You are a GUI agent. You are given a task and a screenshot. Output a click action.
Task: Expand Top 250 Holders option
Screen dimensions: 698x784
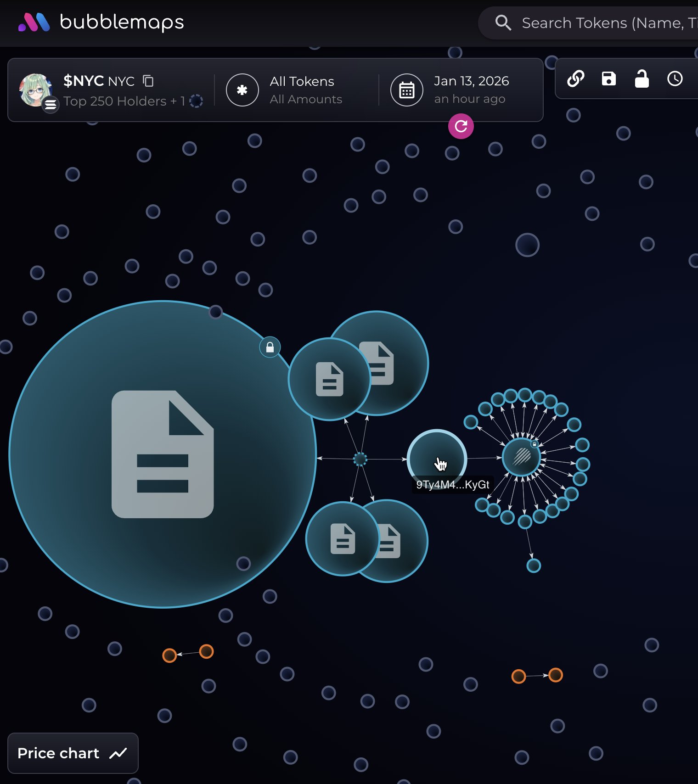[124, 101]
